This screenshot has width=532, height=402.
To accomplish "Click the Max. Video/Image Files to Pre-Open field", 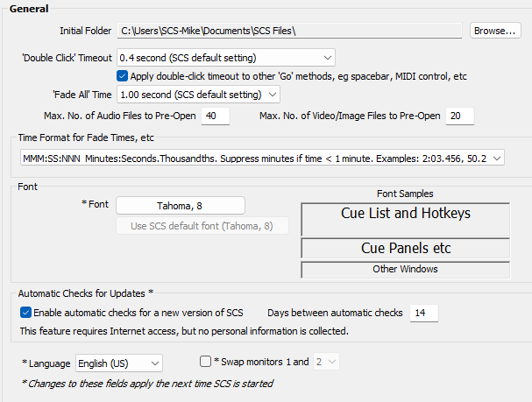I will coord(460,116).
